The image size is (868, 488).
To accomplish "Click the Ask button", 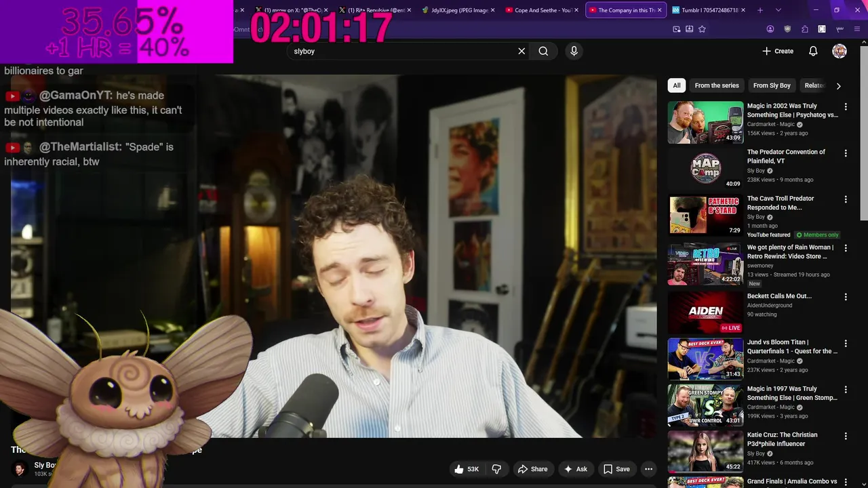I will pyautogui.click(x=576, y=469).
